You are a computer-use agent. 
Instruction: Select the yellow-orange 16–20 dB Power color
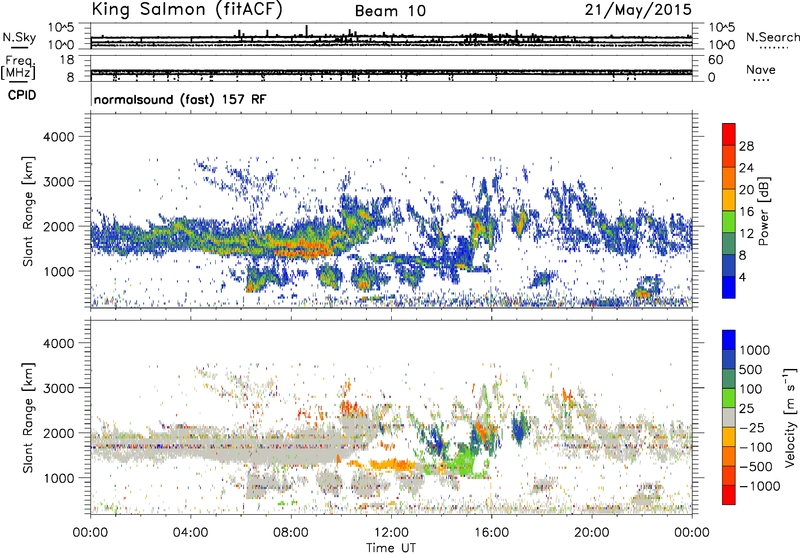(x=729, y=199)
